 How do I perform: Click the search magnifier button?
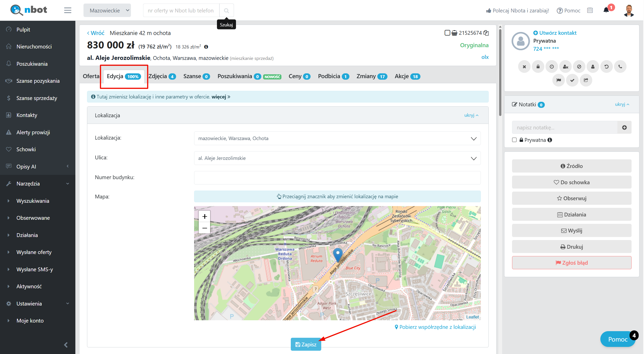pyautogui.click(x=226, y=11)
